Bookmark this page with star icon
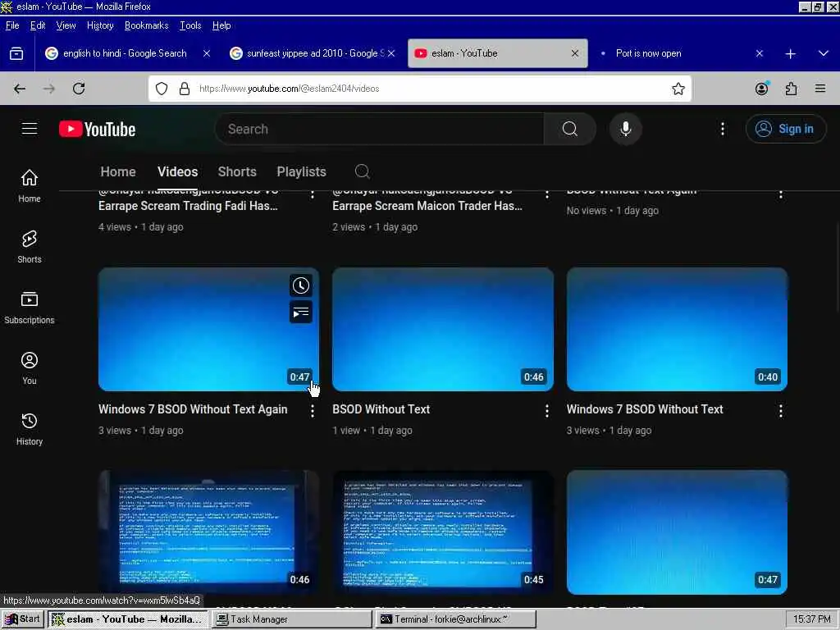 coord(678,89)
